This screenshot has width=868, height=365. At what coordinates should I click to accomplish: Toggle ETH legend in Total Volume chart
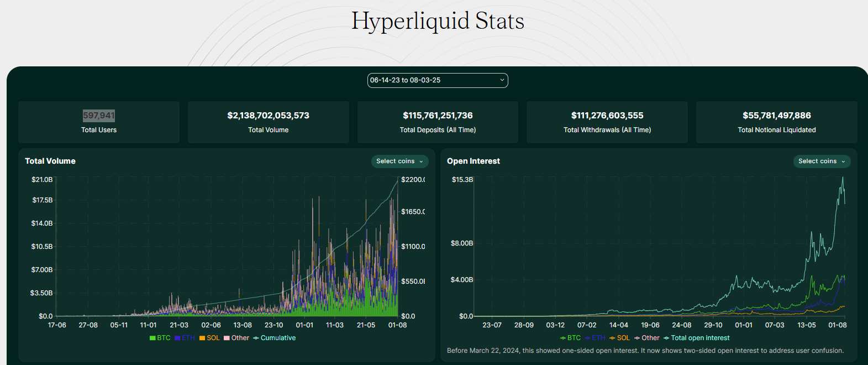click(x=185, y=338)
